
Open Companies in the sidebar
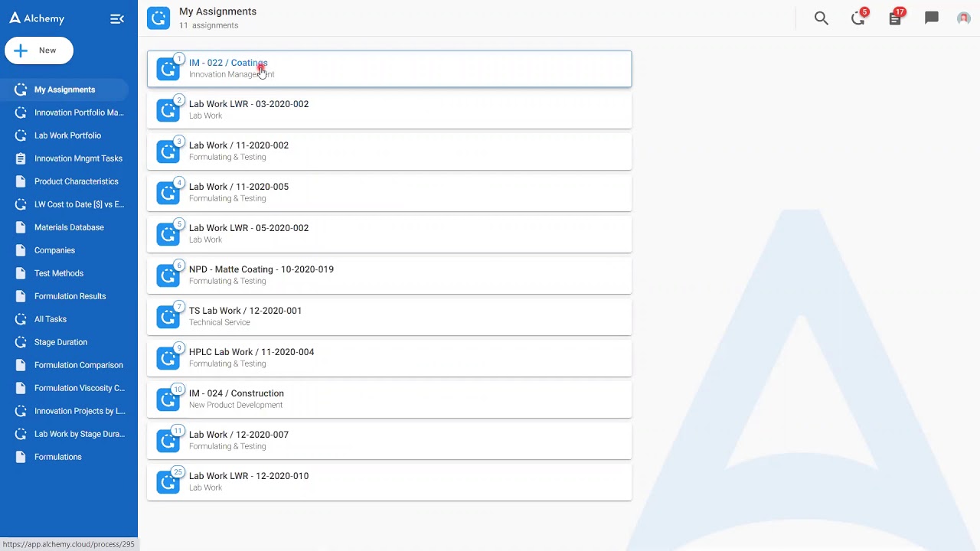point(69,250)
